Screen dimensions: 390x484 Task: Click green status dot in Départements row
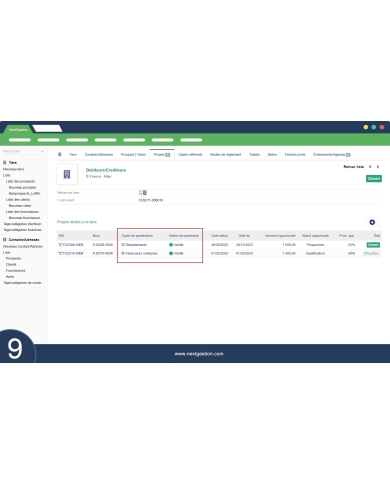(171, 245)
